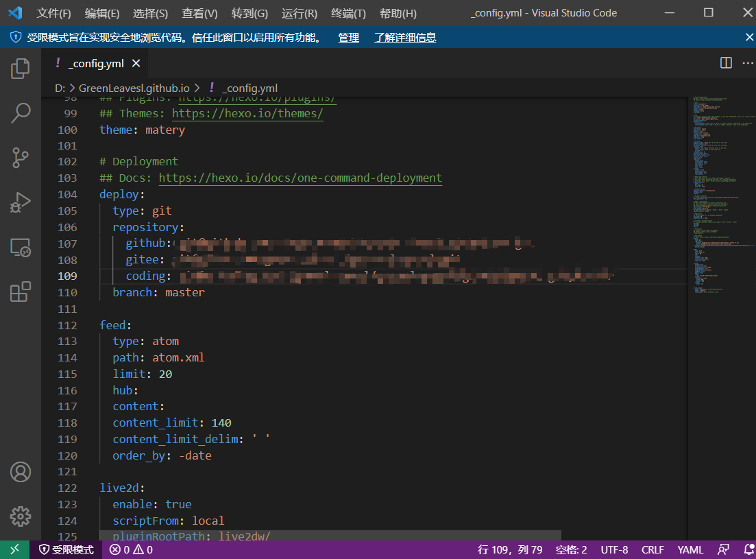Open the Run and Debug view
This screenshot has width=756, height=559.
(21, 202)
